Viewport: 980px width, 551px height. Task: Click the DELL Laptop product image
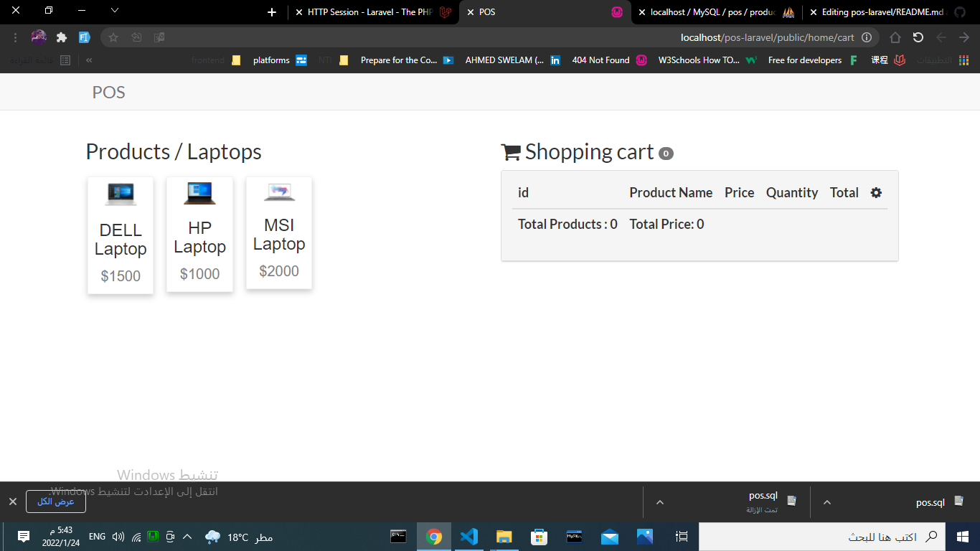[x=120, y=194]
